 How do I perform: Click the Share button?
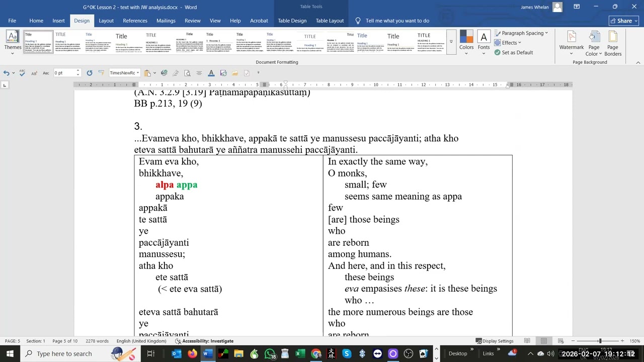[623, 21]
